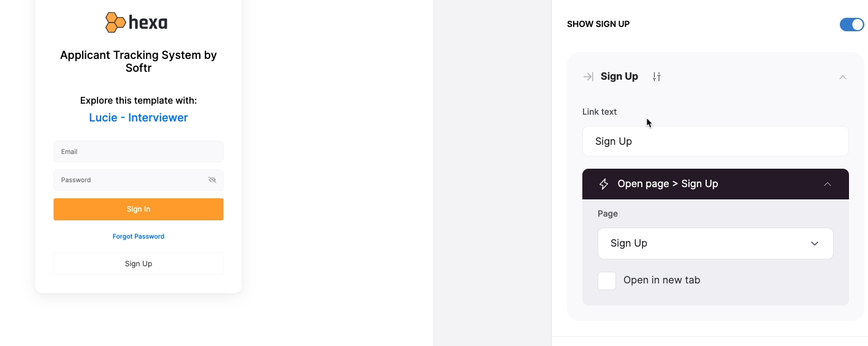868x346 pixels.
Task: Disable the Show Sign Up switch
Action: (851, 25)
